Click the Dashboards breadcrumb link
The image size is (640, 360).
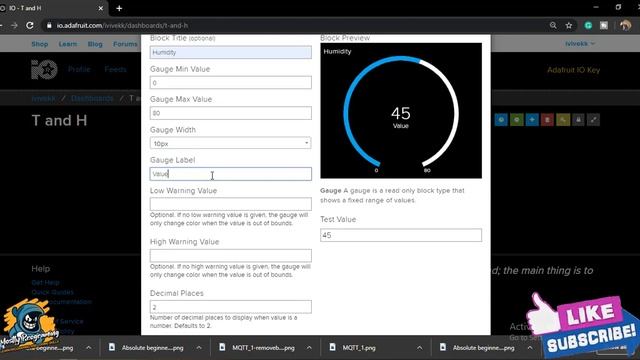(x=92, y=98)
